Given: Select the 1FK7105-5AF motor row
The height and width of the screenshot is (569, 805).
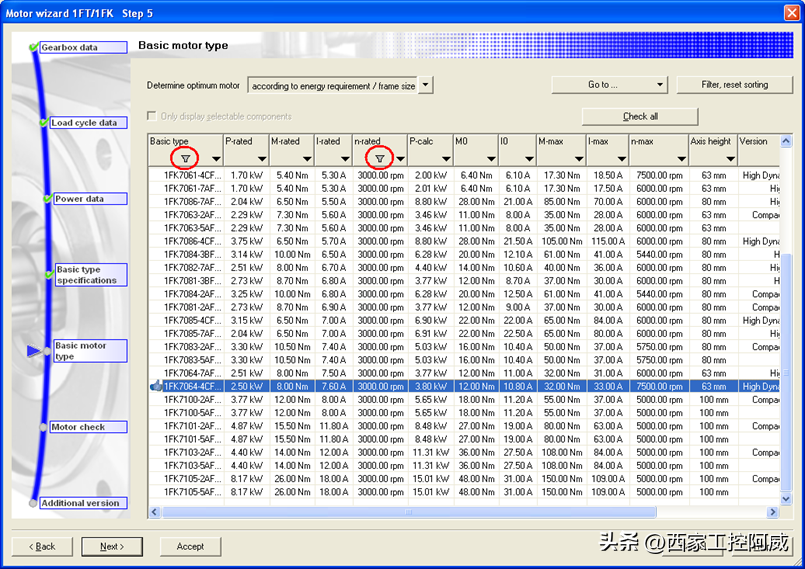Looking at the screenshot, I should [192, 492].
